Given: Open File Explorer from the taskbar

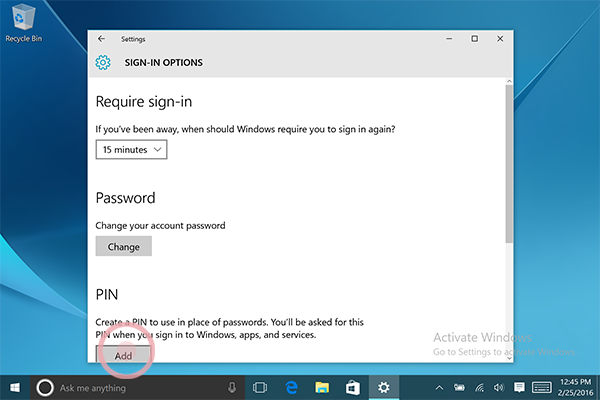Looking at the screenshot, I should click(322, 388).
